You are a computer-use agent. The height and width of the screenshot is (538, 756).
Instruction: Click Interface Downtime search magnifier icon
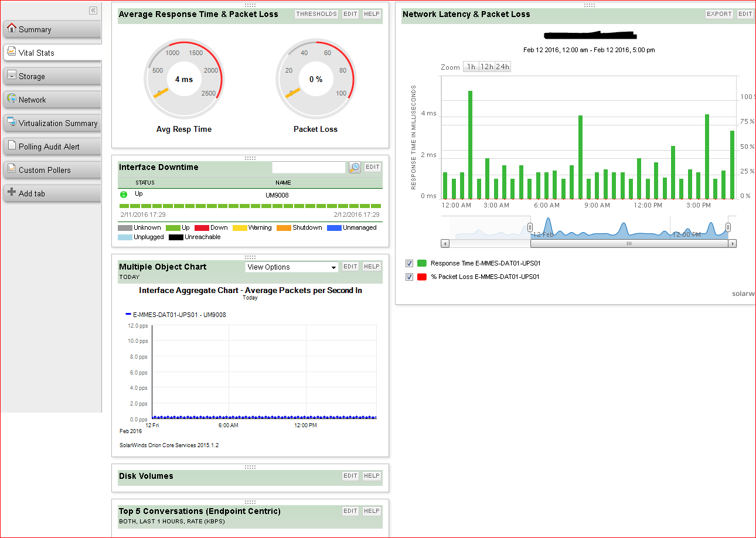[x=355, y=168]
